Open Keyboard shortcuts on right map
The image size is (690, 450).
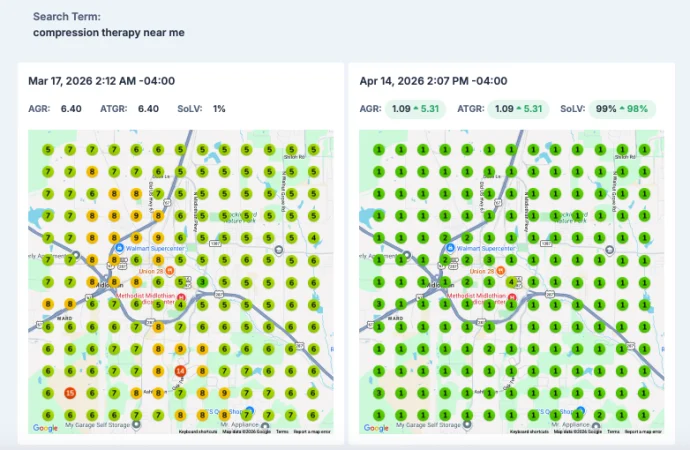tap(529, 432)
